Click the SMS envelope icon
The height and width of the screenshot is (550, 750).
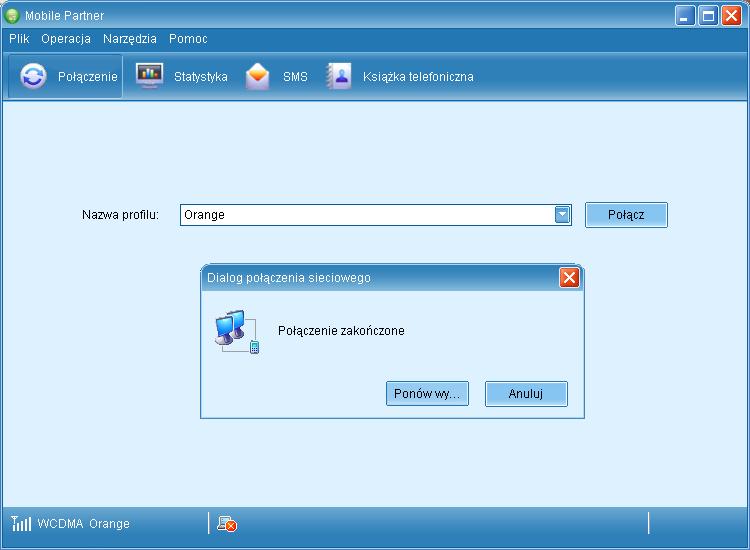tap(257, 76)
